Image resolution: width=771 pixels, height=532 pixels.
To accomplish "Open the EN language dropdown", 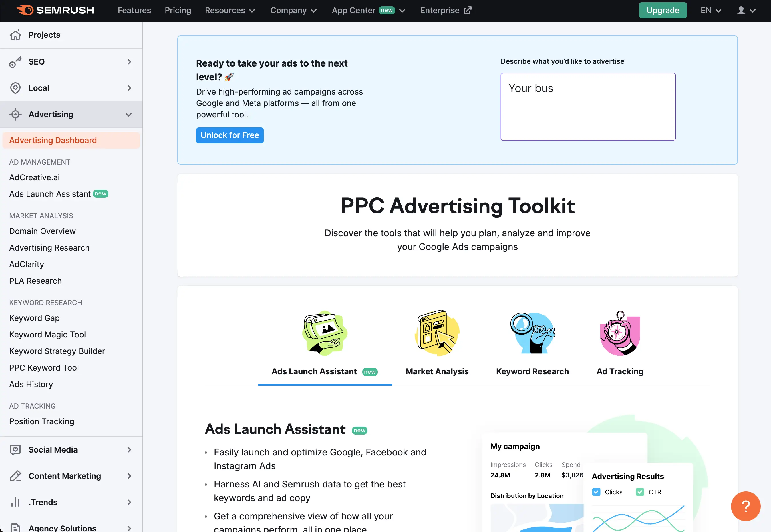I will 711,10.
